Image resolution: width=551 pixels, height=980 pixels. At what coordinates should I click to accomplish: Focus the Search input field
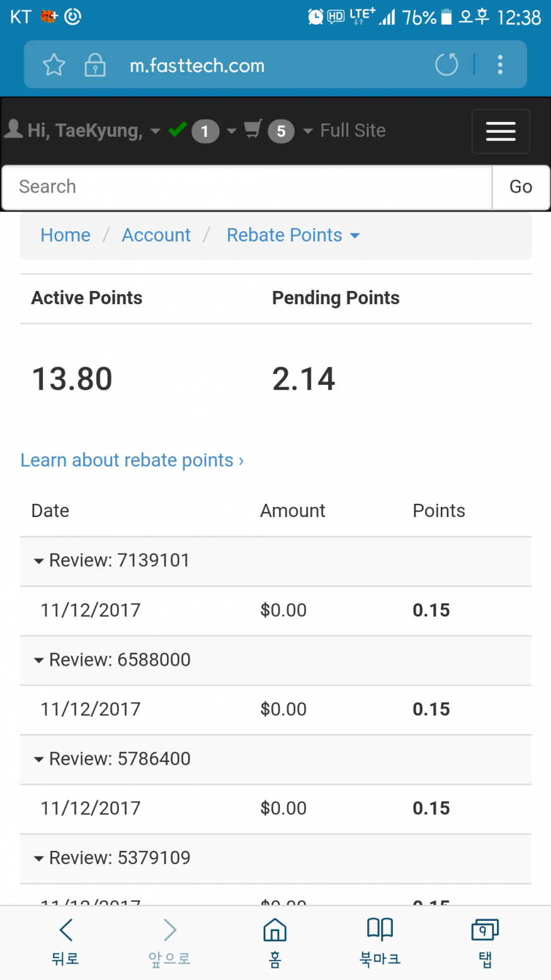247,187
